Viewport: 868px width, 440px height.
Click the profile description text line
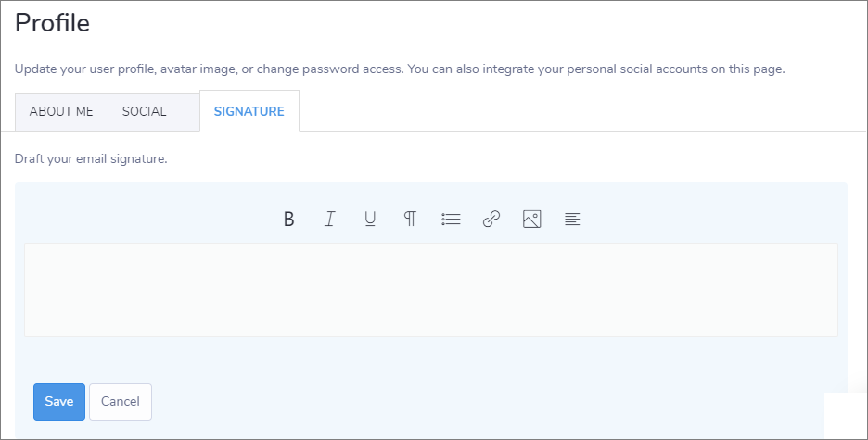[400, 69]
